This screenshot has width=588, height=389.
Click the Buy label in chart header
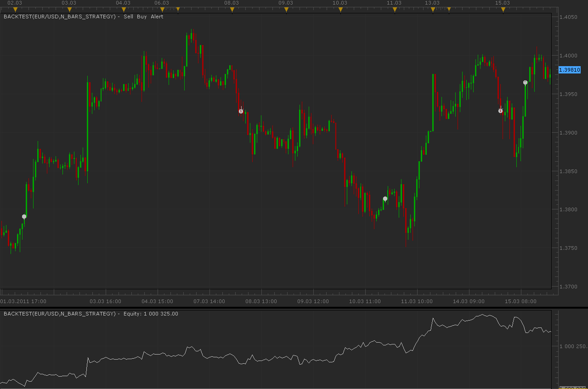(141, 17)
